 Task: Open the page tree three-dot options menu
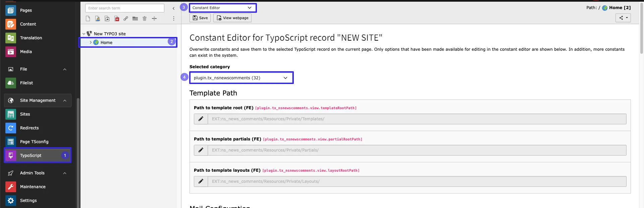[174, 18]
